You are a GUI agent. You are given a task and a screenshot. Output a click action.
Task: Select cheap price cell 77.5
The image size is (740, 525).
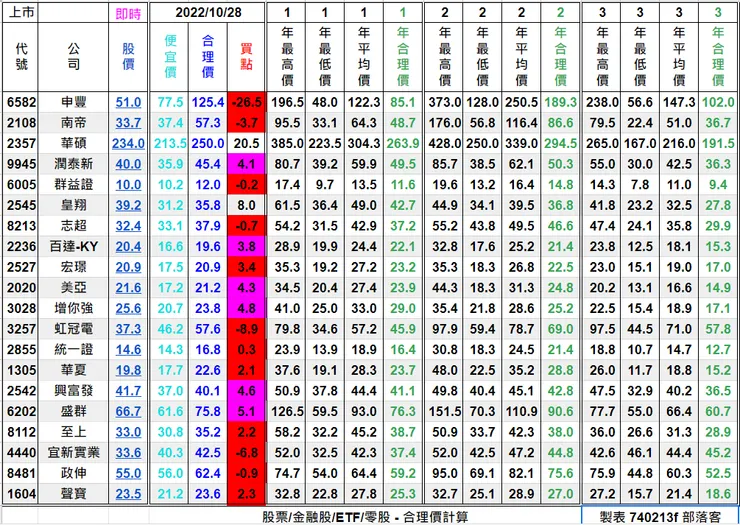pyautogui.click(x=169, y=102)
